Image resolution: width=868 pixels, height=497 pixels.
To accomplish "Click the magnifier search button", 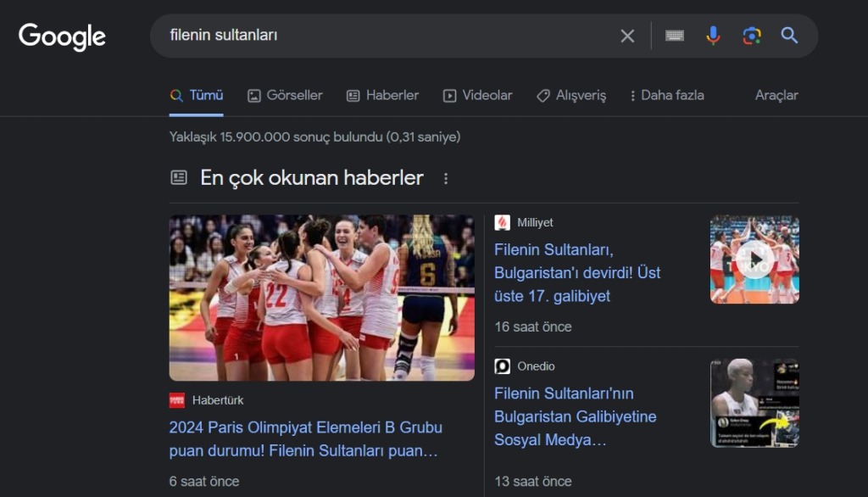I will coord(789,36).
